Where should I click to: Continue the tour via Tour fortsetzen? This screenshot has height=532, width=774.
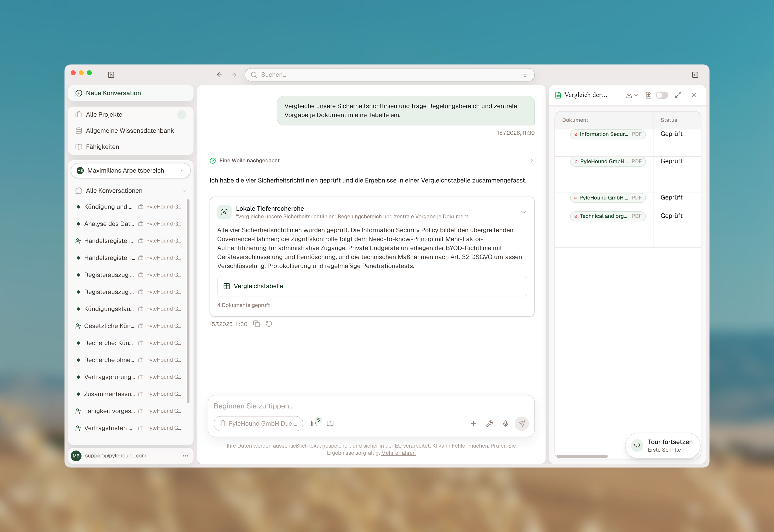click(663, 445)
